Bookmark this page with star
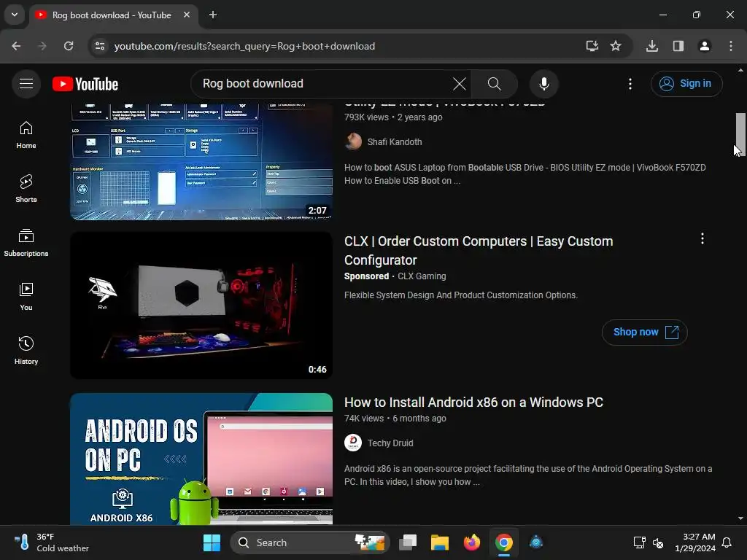 tap(616, 46)
